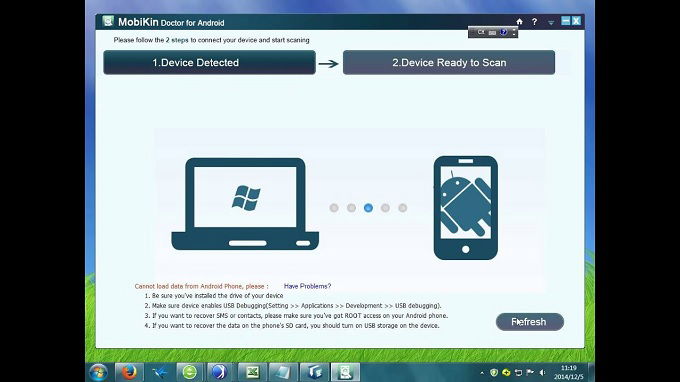This screenshot has height=382, width=680.
Task: Click the Refresh button
Action: click(530, 322)
